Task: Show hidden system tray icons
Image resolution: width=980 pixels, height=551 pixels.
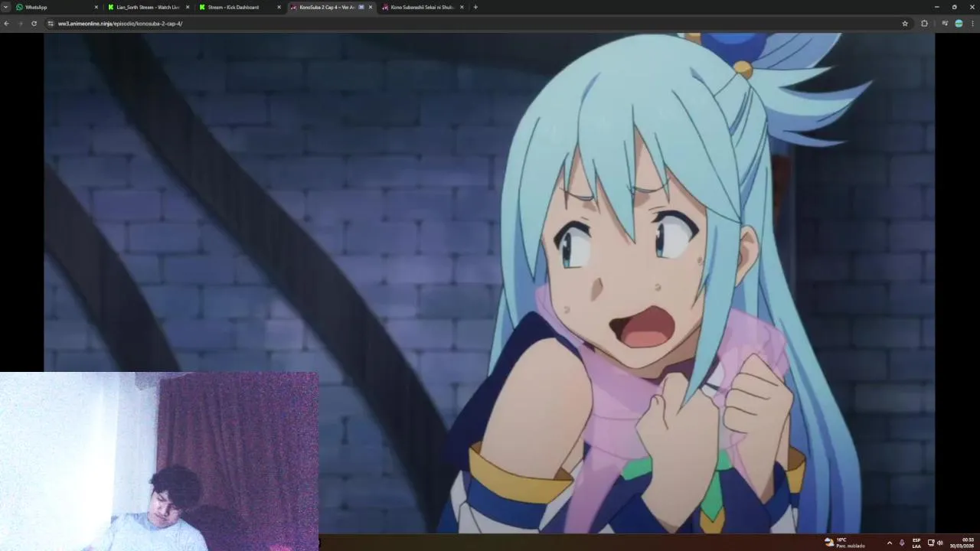Action: click(889, 543)
